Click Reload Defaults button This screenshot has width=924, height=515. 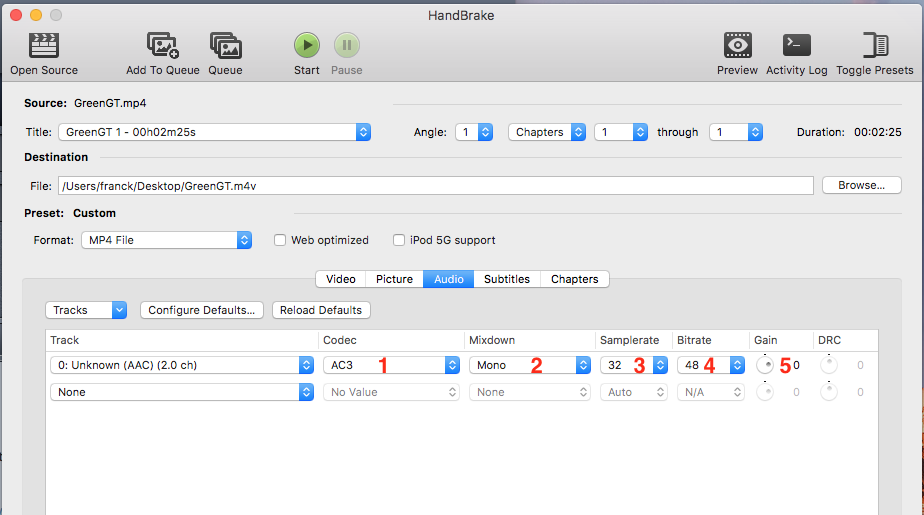321,310
